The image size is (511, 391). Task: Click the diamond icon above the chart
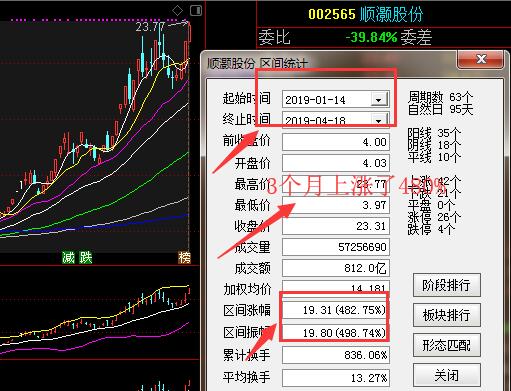[x=177, y=11]
